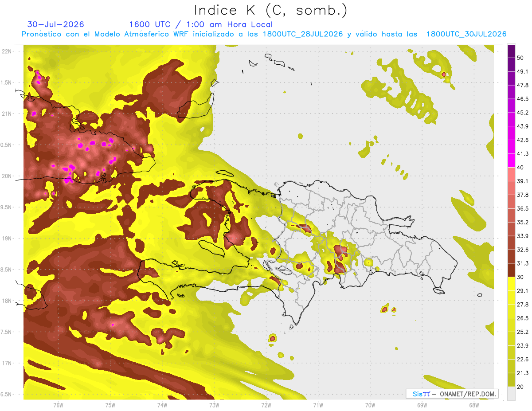532x411 pixels.
Task: Click the 'SisTT - ONAMET/REP.DOM.' credit box
Action: click(x=452, y=394)
